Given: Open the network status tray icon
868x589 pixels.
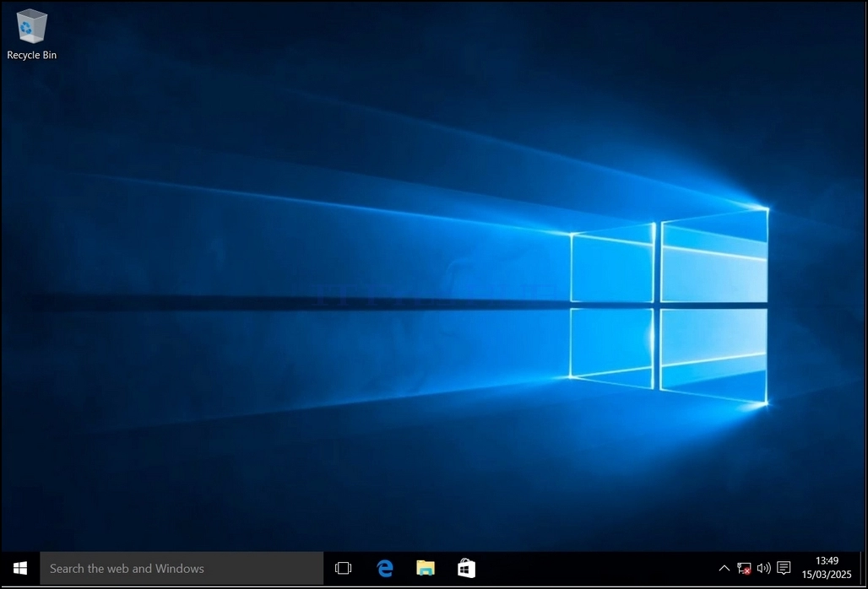Looking at the screenshot, I should coord(744,568).
